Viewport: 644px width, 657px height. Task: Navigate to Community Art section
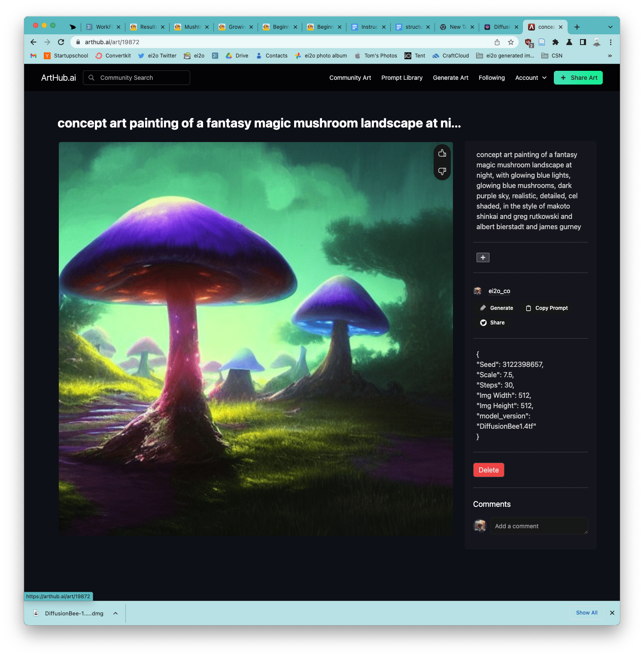(350, 78)
